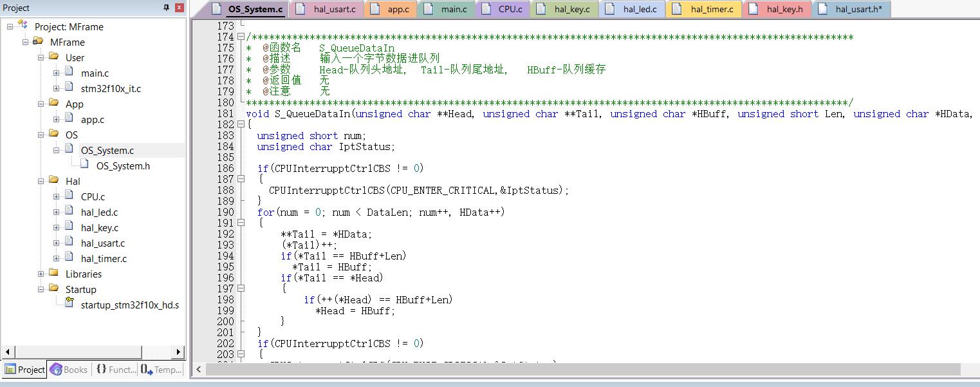Viewport: 980px width, 387px height.
Task: Select the Libraries folder icon
Action: pos(53,273)
